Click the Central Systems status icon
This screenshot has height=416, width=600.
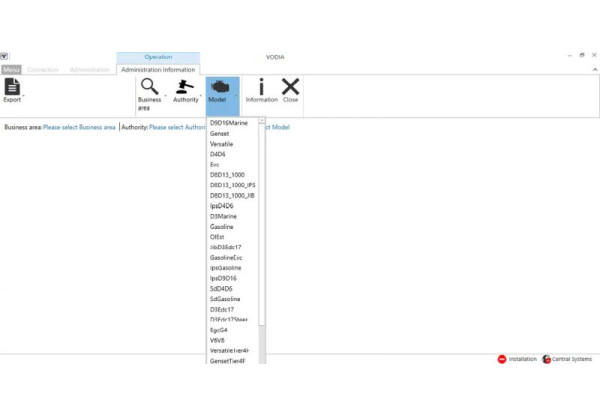546,359
